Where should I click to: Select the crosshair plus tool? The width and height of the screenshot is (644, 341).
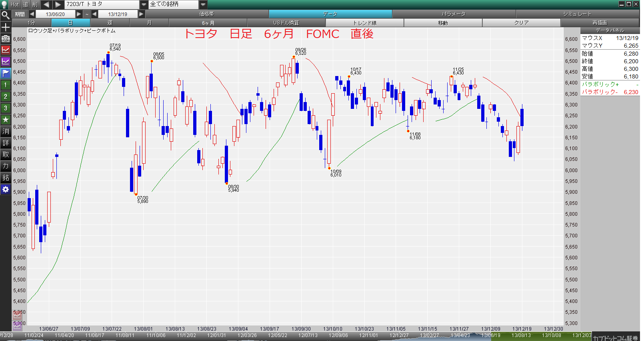tap(6, 27)
